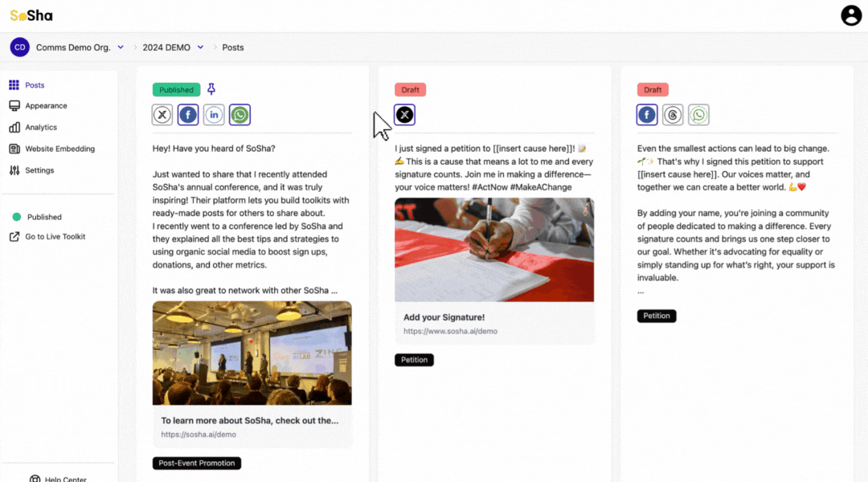Click the Analytics bar chart icon

pyautogui.click(x=14, y=127)
